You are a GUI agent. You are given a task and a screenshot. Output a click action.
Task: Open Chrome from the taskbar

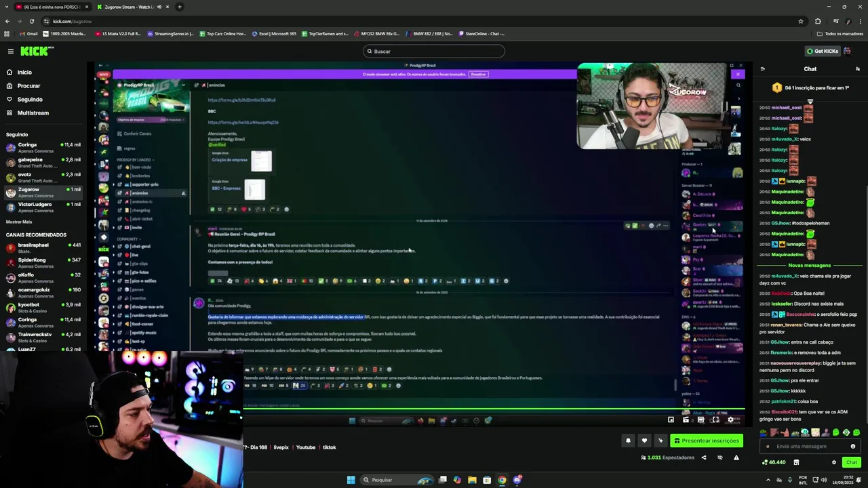(502, 480)
